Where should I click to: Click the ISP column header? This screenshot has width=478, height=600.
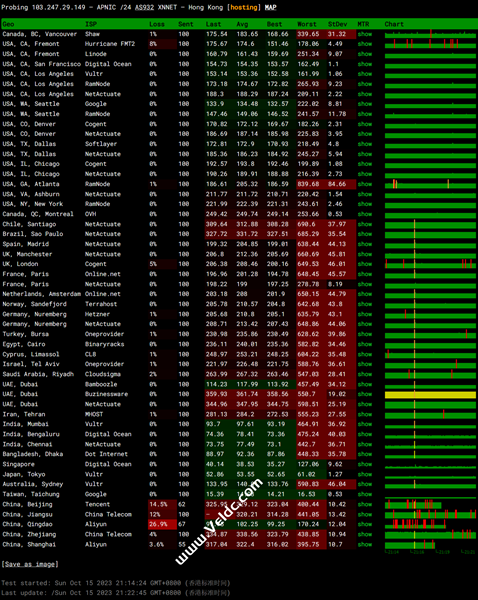[x=90, y=24]
